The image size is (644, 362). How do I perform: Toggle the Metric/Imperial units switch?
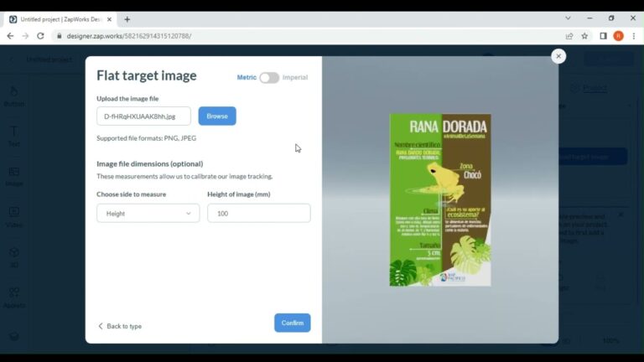(269, 78)
